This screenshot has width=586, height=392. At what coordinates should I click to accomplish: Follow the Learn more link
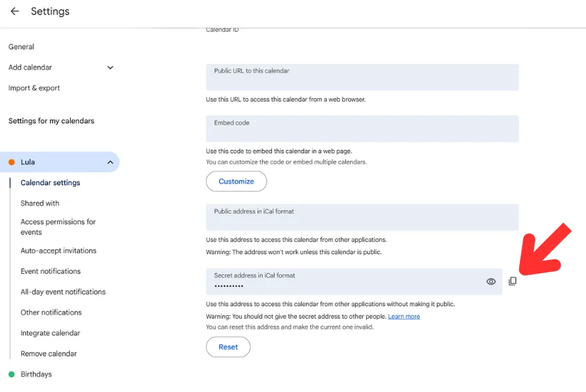(x=404, y=317)
